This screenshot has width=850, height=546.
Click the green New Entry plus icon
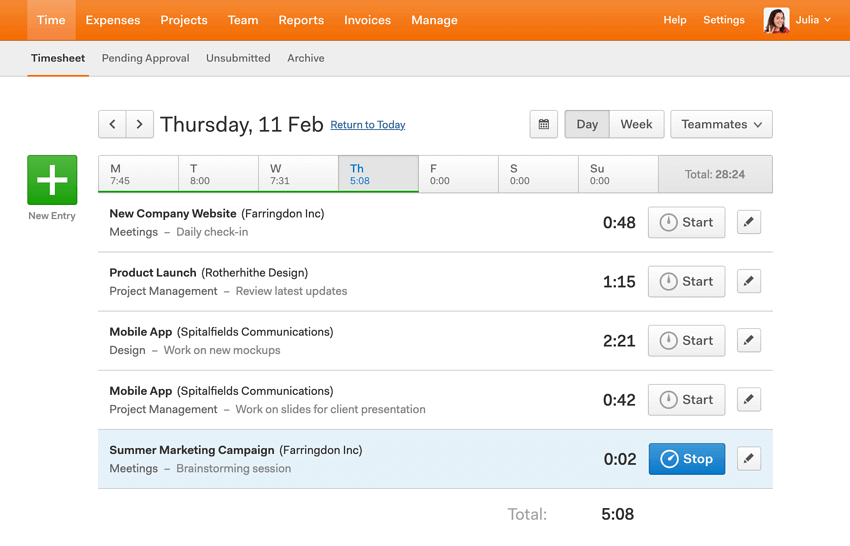pyautogui.click(x=52, y=180)
